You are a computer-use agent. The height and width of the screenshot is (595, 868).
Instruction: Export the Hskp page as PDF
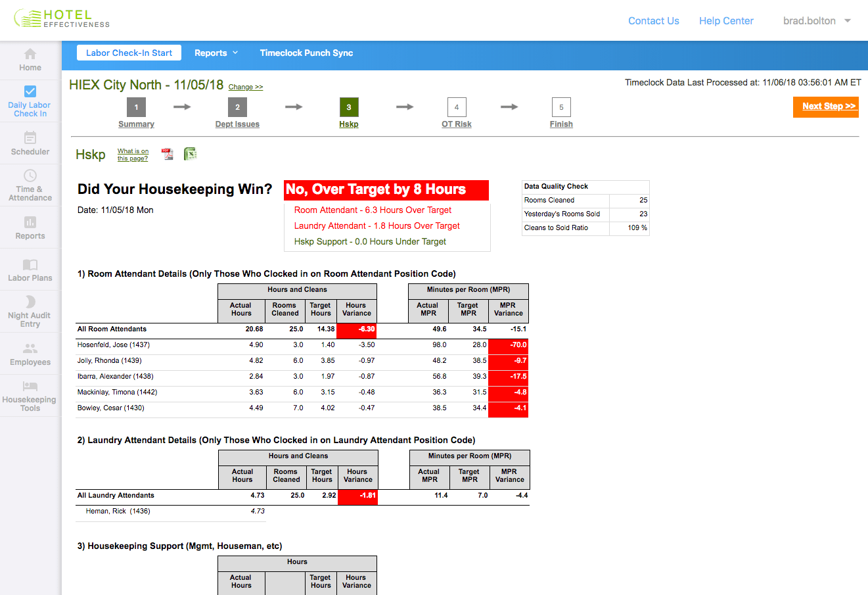point(168,153)
